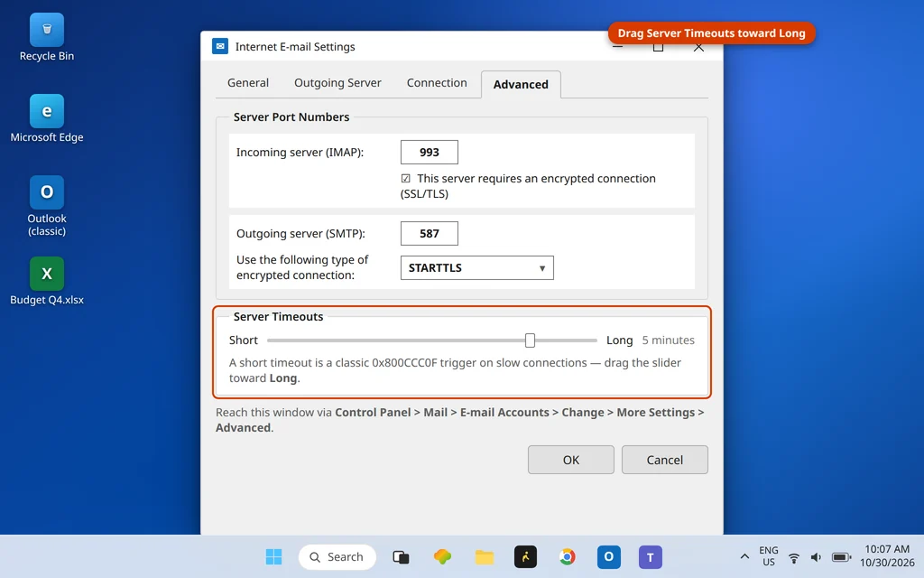This screenshot has width=924, height=578.
Task: Select the Advanced tab
Action: [x=521, y=84]
